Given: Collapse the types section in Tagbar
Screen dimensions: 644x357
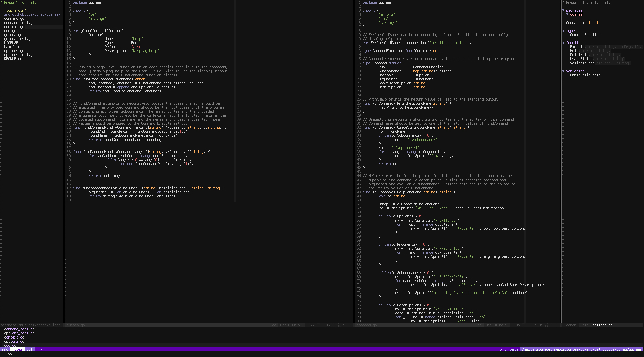Looking at the screenshot, I should pos(563,31).
